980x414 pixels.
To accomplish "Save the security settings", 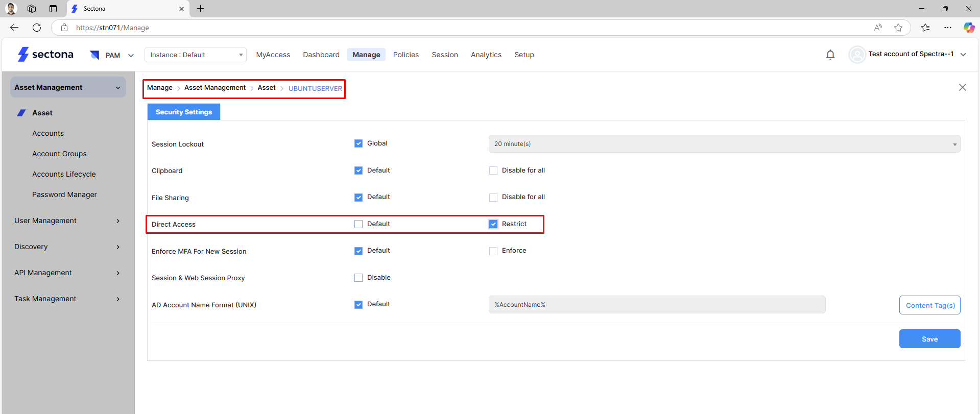I will click(929, 339).
